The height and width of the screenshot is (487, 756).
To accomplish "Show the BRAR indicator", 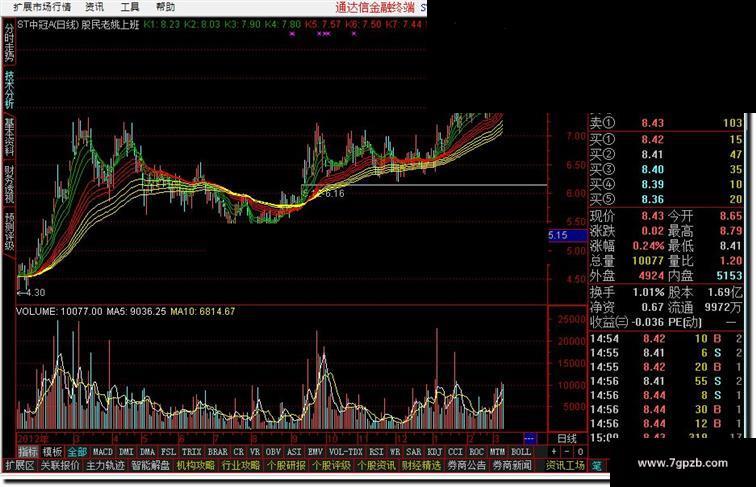I will point(217,452).
